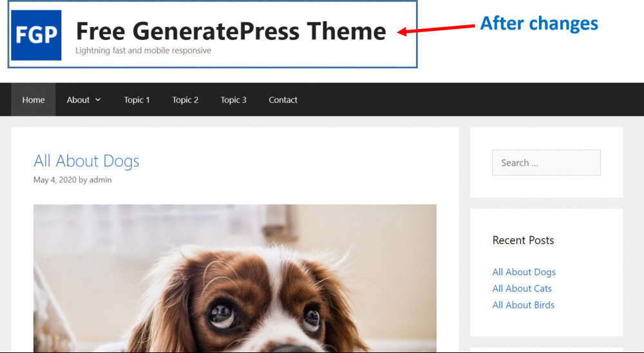Image resolution: width=644 pixels, height=353 pixels.
Task: Click the admin author link
Action: [x=100, y=180]
